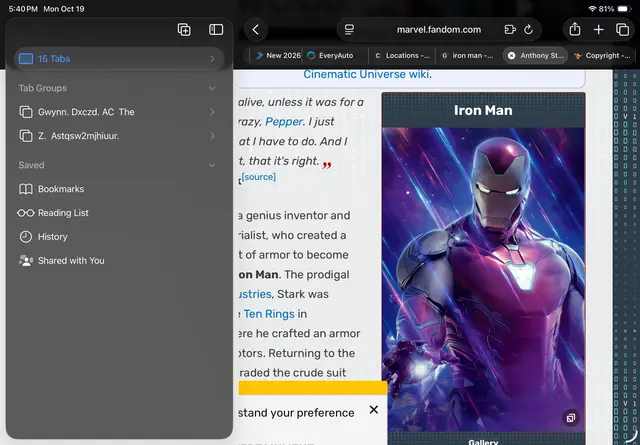Collapse the Tab Groups section
This screenshot has height=445, width=640.
point(212,88)
